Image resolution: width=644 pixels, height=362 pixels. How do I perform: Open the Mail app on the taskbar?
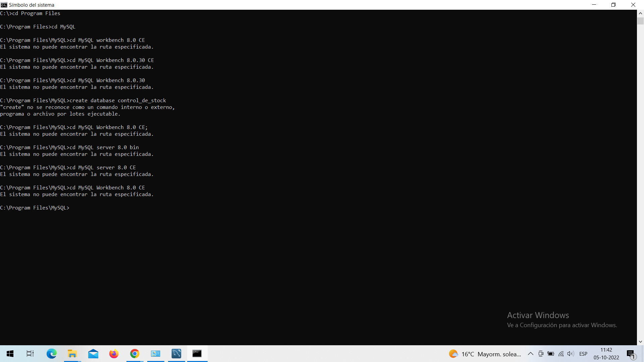(93, 354)
